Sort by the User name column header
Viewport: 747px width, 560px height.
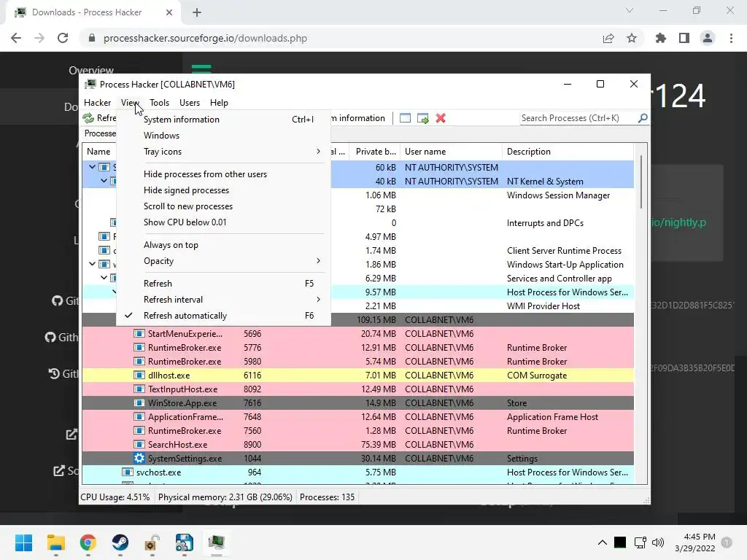point(451,152)
